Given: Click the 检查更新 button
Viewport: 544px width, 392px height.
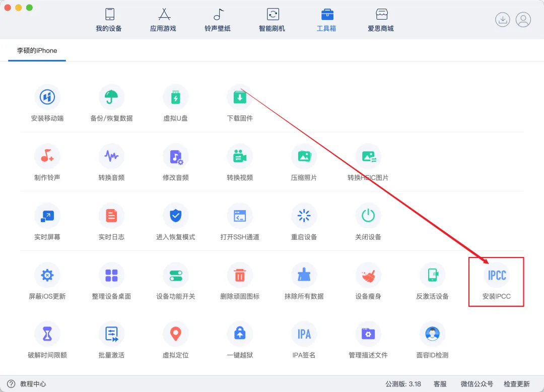Looking at the screenshot, I should coord(516,384).
